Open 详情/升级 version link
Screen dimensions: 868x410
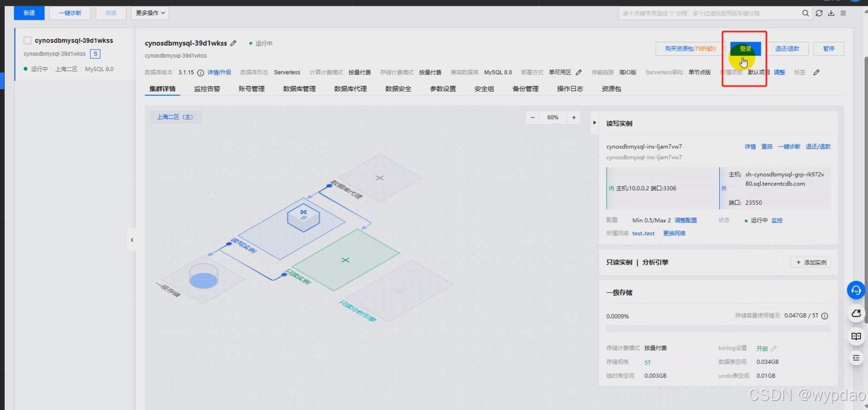point(219,73)
